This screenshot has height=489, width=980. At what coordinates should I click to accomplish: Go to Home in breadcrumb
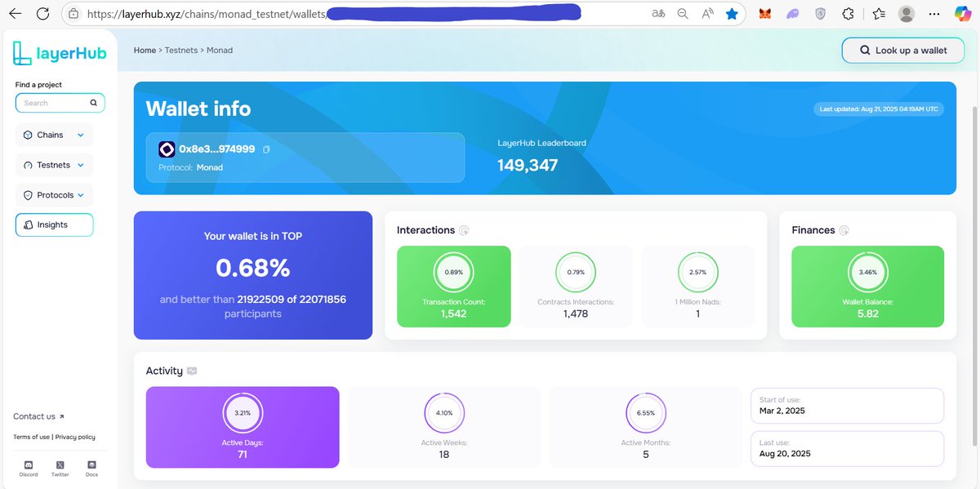click(x=145, y=50)
